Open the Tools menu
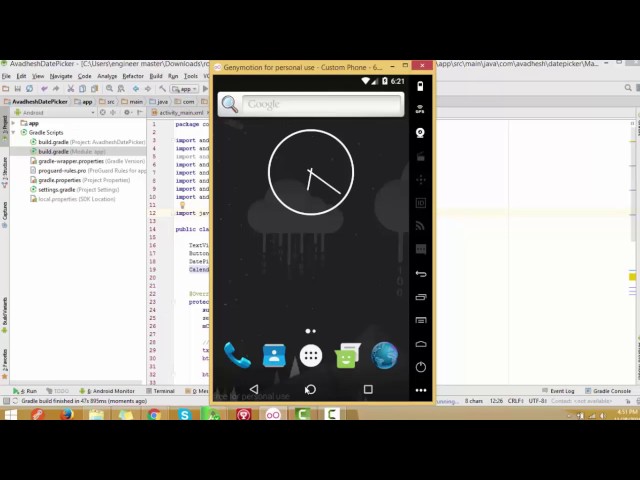Screen dimensions: 640x480 click(x=191, y=76)
